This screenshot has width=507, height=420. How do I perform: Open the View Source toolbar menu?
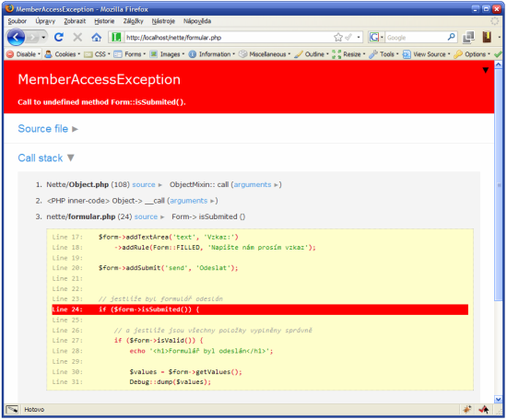coord(426,54)
